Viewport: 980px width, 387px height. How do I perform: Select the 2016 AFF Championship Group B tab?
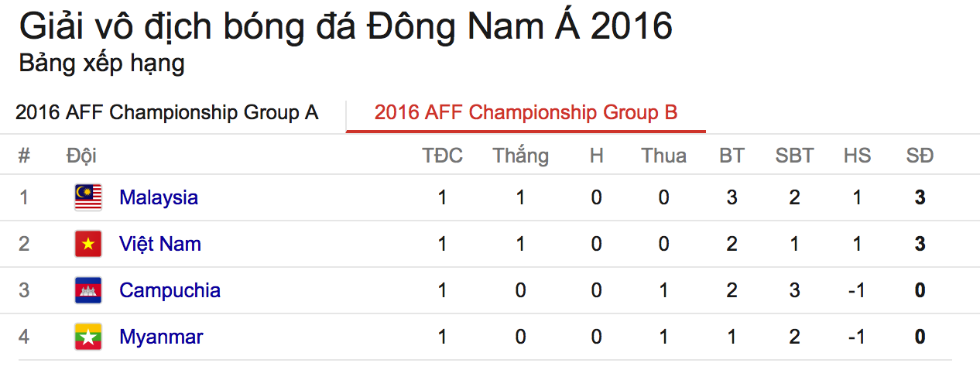pos(526,113)
